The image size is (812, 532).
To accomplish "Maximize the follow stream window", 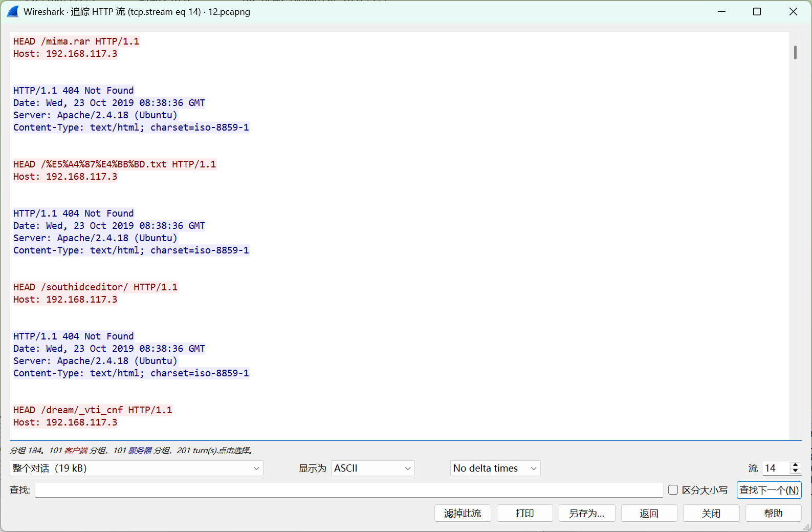I will tap(757, 12).
